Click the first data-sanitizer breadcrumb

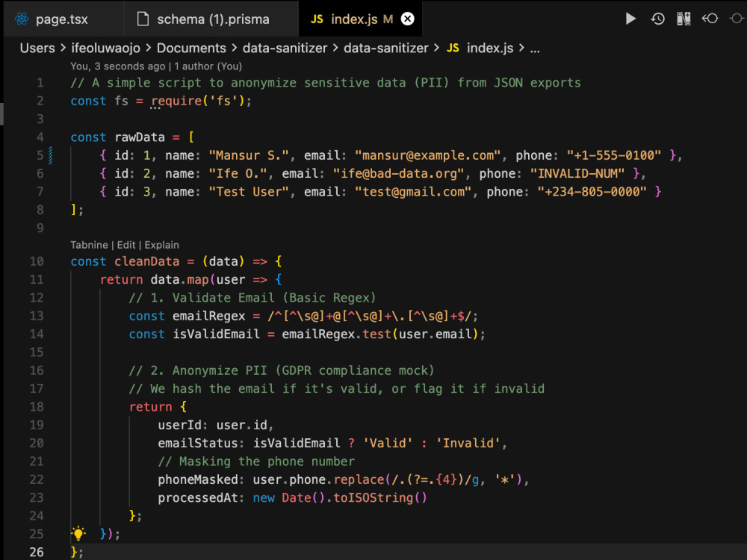(x=285, y=48)
